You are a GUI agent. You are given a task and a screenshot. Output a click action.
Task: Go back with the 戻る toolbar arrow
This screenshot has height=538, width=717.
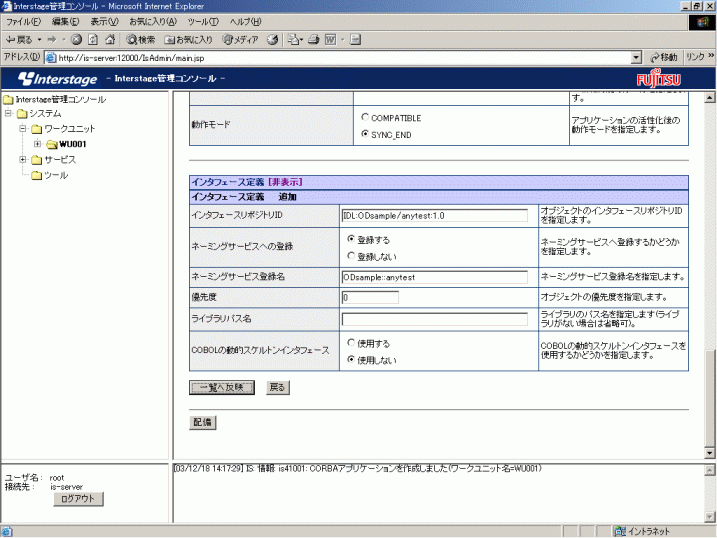pos(18,40)
